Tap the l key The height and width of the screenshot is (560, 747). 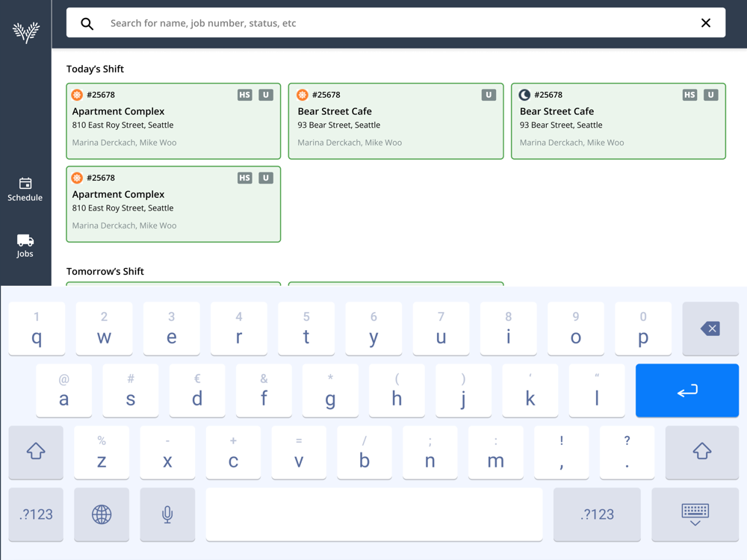click(x=597, y=391)
